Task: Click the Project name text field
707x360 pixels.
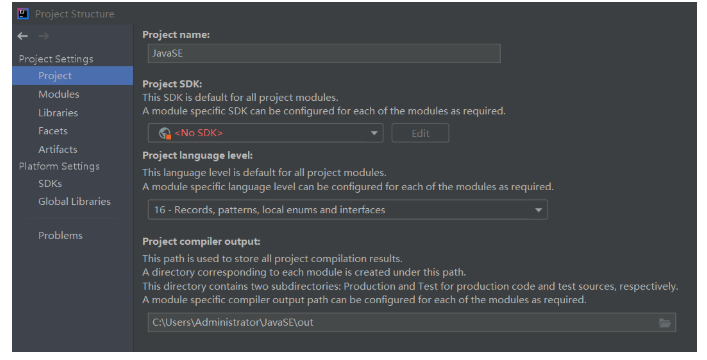Action: (324, 53)
